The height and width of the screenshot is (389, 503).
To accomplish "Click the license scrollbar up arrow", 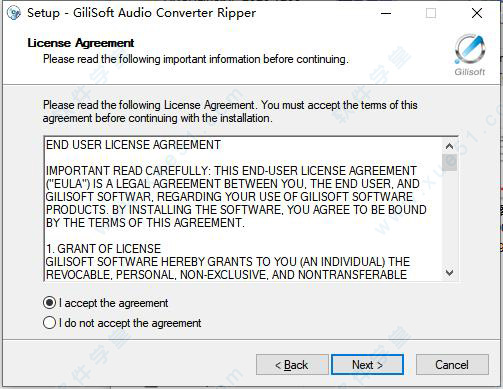I will [449, 146].
